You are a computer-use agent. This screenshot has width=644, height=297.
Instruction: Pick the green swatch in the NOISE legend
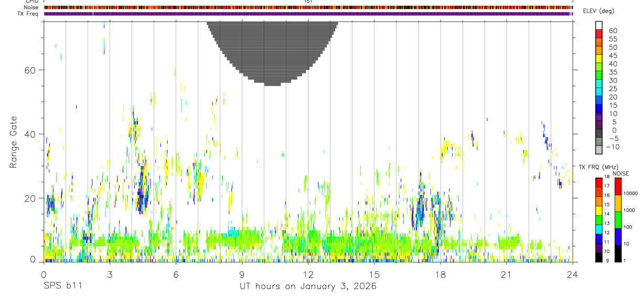point(618,219)
